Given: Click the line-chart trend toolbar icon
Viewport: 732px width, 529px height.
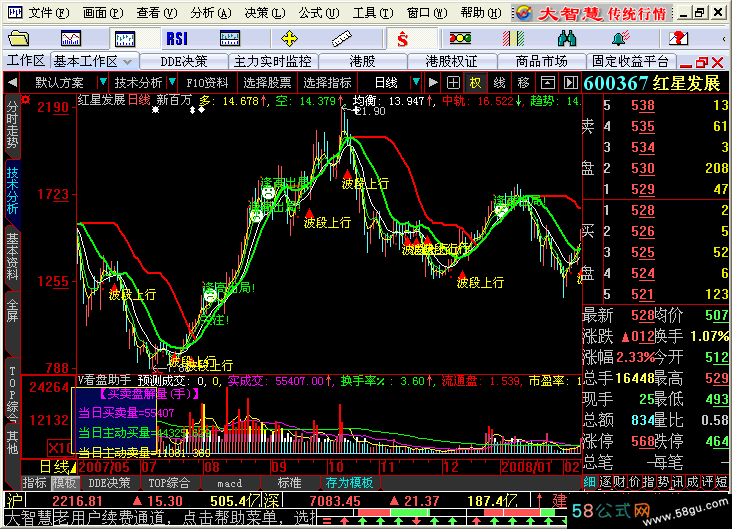Looking at the screenshot, I should point(71,38).
